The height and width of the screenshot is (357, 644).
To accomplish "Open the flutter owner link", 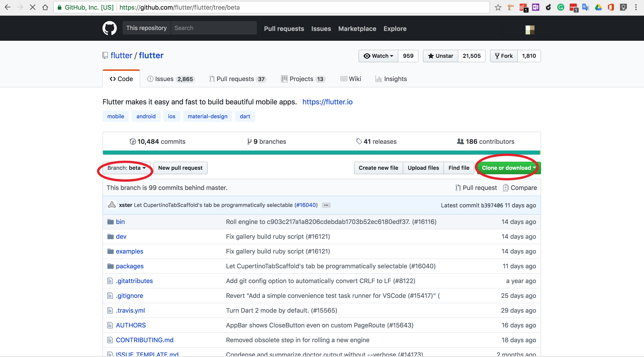I will pyautogui.click(x=121, y=55).
